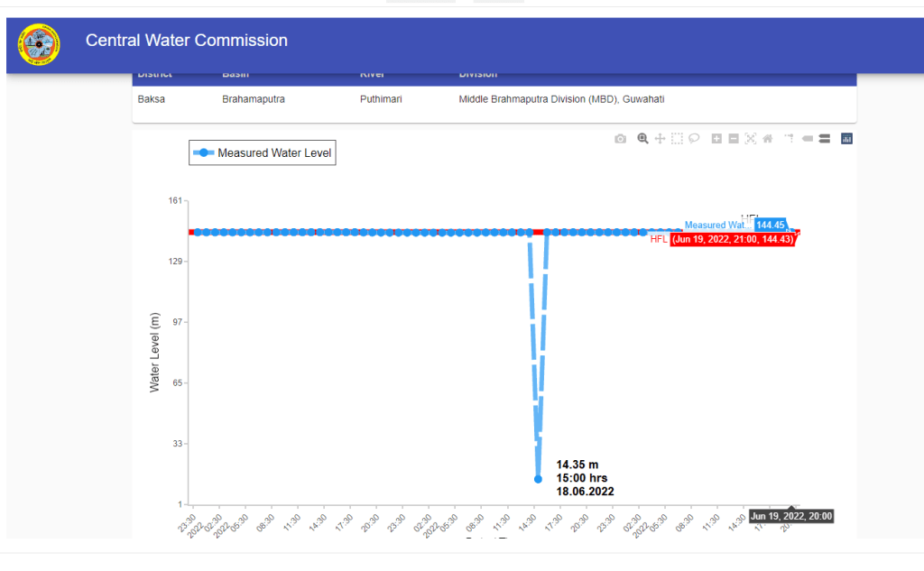Choose the Lasso Select tool
The height and width of the screenshot is (571, 924).
[x=694, y=139]
